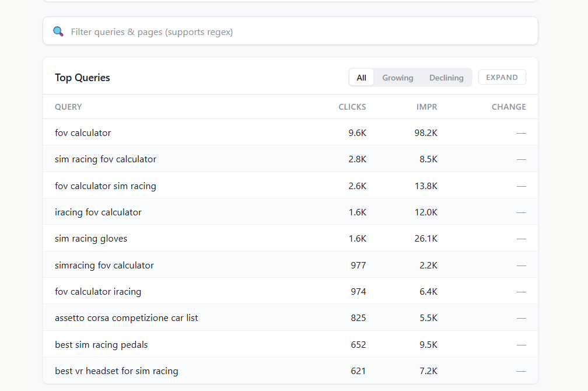The width and height of the screenshot is (588, 391).
Task: Sort by the IMPR column header
Action: (x=426, y=107)
